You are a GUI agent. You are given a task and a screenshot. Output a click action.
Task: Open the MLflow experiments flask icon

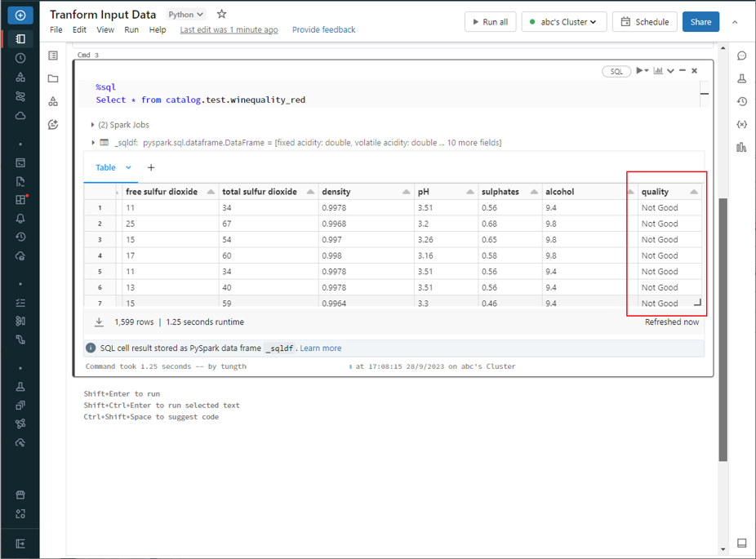click(x=741, y=79)
